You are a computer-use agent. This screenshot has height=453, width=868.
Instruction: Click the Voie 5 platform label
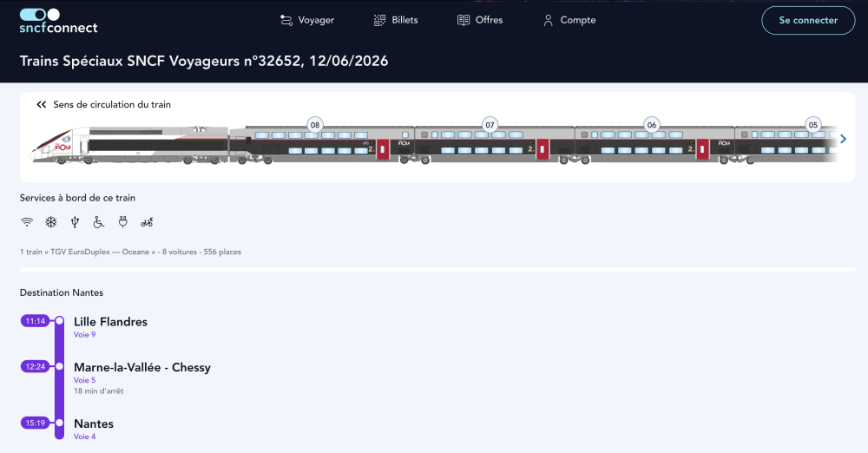point(85,380)
